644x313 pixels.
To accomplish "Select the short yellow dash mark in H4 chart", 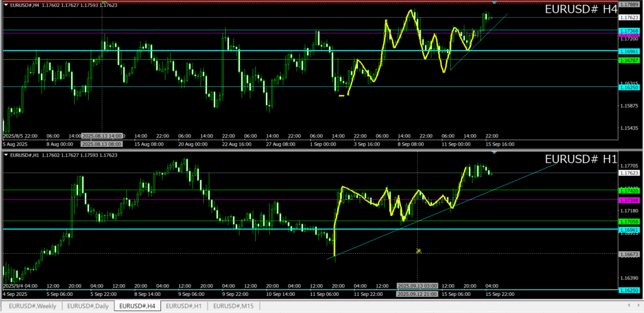I will tap(341, 96).
